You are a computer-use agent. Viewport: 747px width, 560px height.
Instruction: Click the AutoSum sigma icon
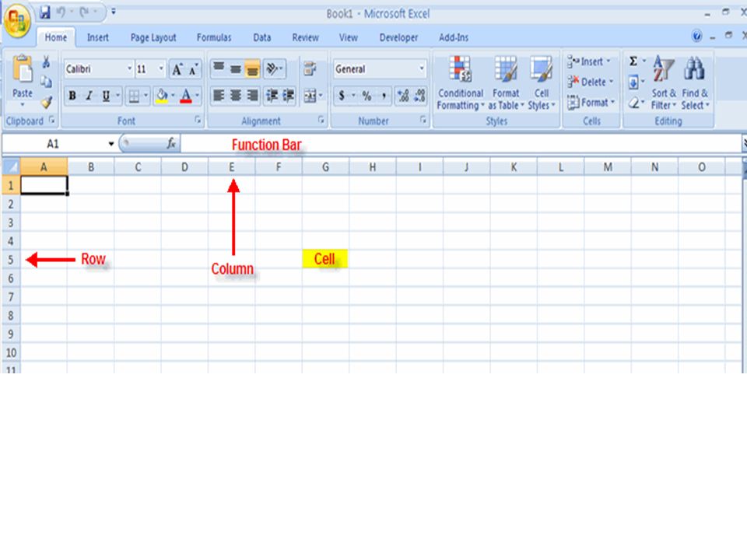pyautogui.click(x=633, y=61)
